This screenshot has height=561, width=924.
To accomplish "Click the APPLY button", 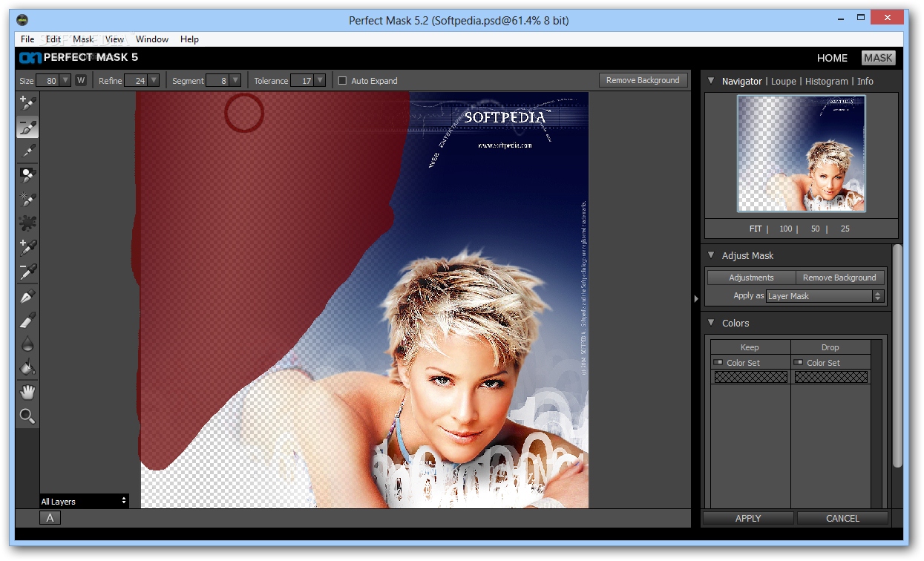I will tap(748, 518).
